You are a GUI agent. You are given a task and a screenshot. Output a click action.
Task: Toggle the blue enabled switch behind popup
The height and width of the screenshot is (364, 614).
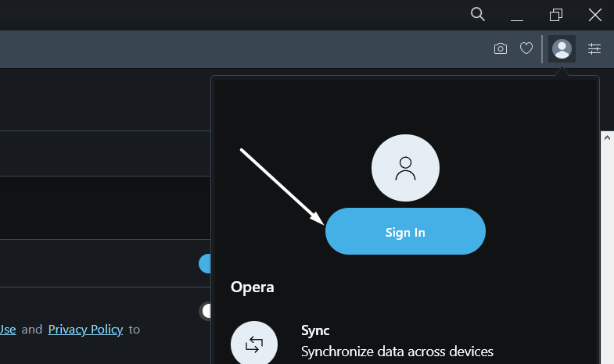(x=205, y=263)
